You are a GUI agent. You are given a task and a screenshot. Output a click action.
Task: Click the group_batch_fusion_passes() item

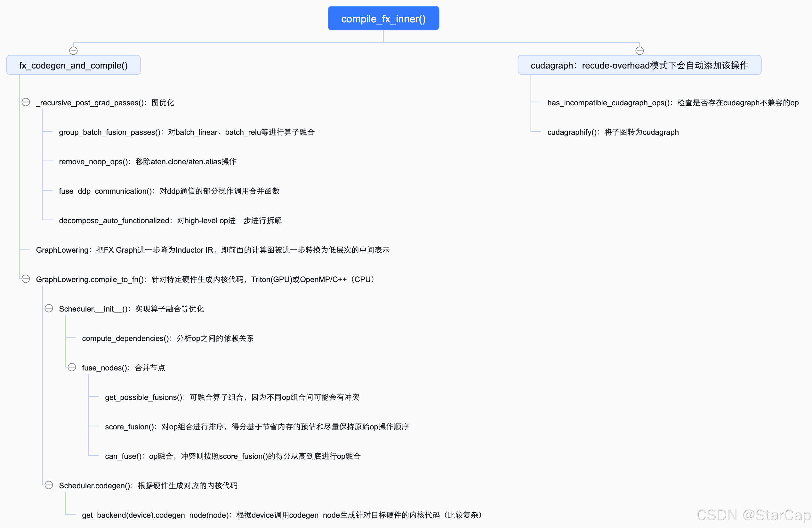[x=186, y=132]
